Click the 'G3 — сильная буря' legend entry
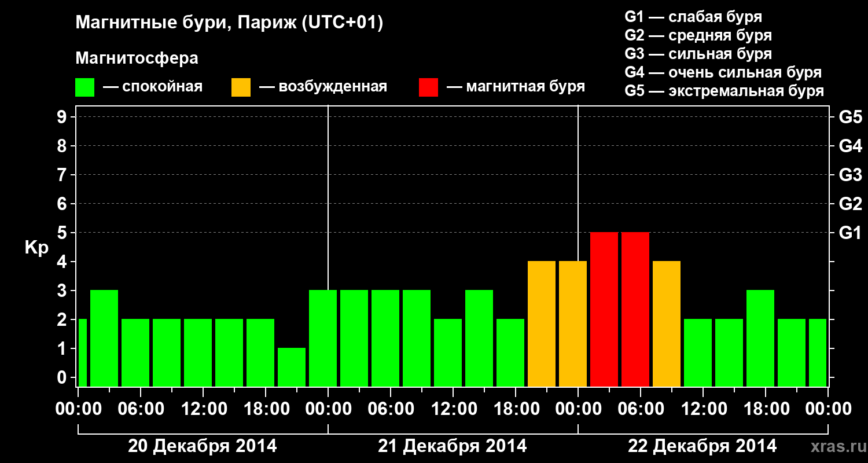868x463 pixels. [698, 54]
